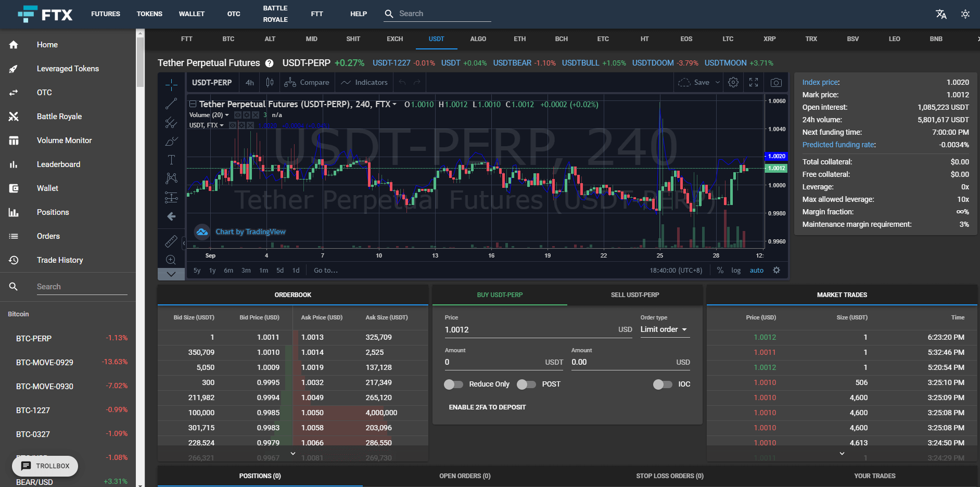Open the USDTBULL ticker link

tap(581, 63)
